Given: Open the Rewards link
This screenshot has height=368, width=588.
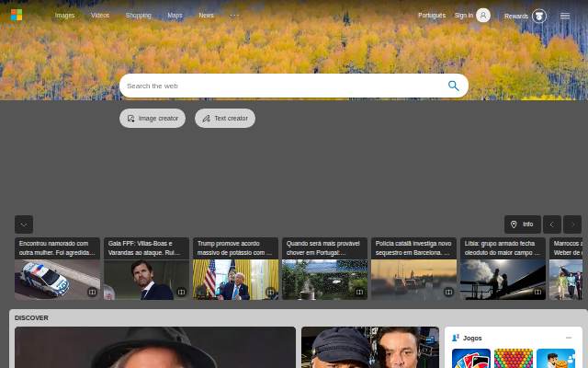Looking at the screenshot, I should pyautogui.click(x=516, y=17).
